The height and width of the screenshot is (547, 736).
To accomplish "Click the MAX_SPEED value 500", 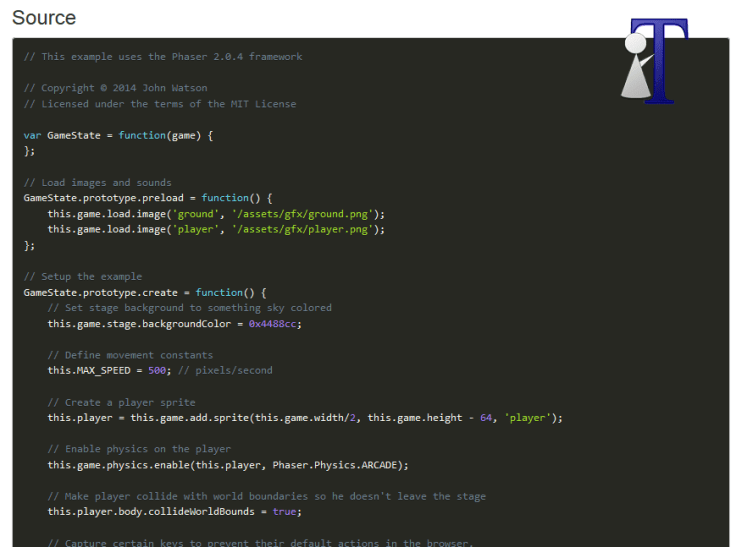I will (x=157, y=370).
